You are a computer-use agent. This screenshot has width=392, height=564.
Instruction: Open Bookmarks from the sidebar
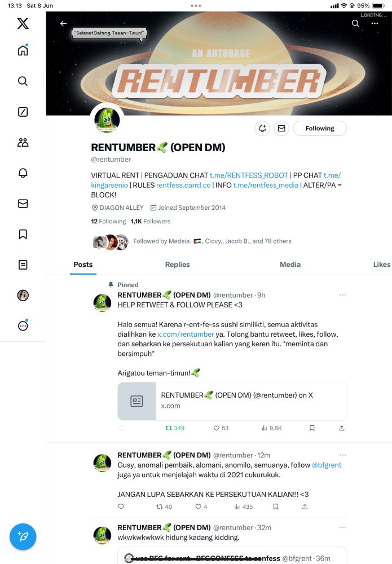point(23,234)
